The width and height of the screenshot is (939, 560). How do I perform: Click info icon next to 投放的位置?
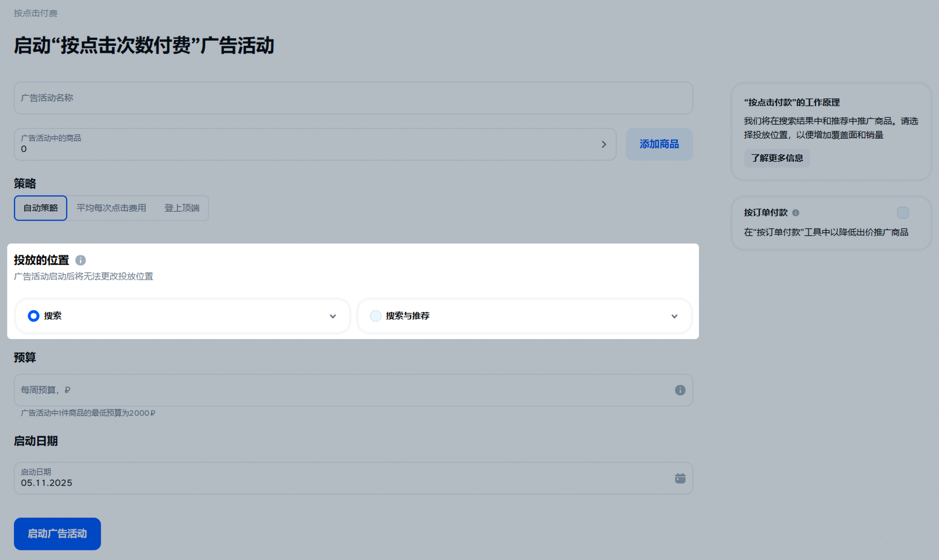(81, 260)
